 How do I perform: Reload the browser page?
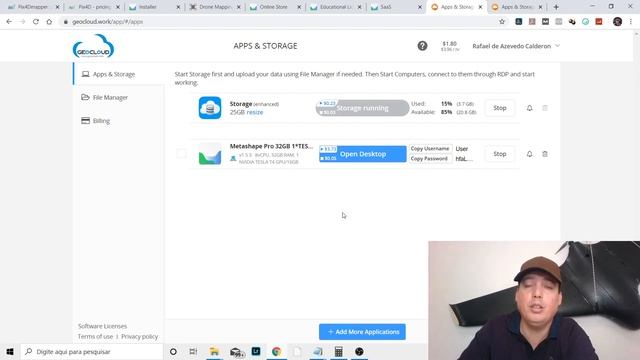click(x=36, y=22)
